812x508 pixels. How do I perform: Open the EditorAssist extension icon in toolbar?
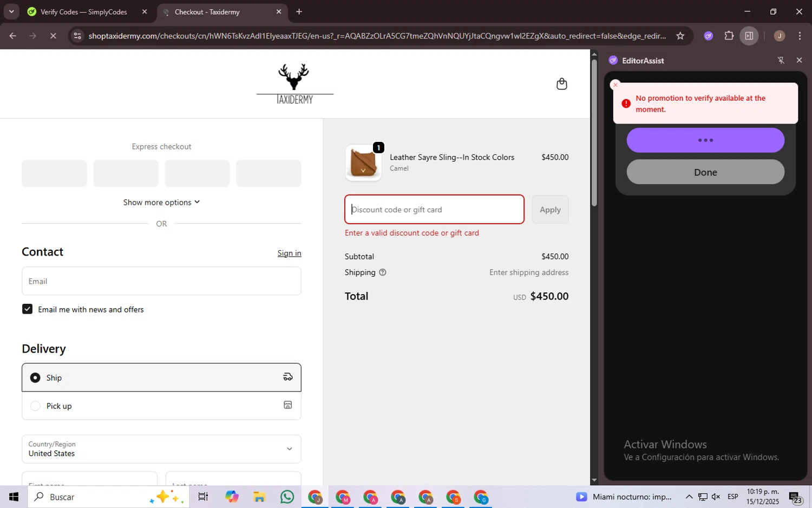tap(708, 36)
